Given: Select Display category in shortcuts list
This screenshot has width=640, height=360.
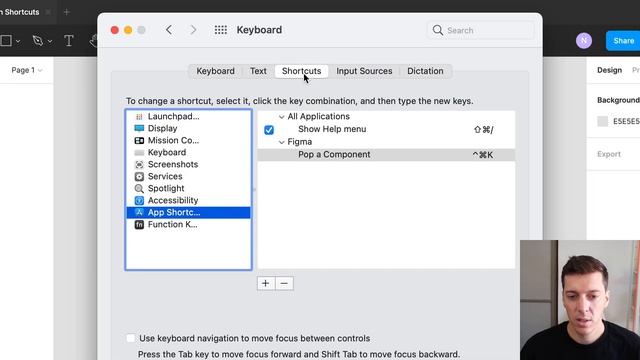Looking at the screenshot, I should point(188,128).
